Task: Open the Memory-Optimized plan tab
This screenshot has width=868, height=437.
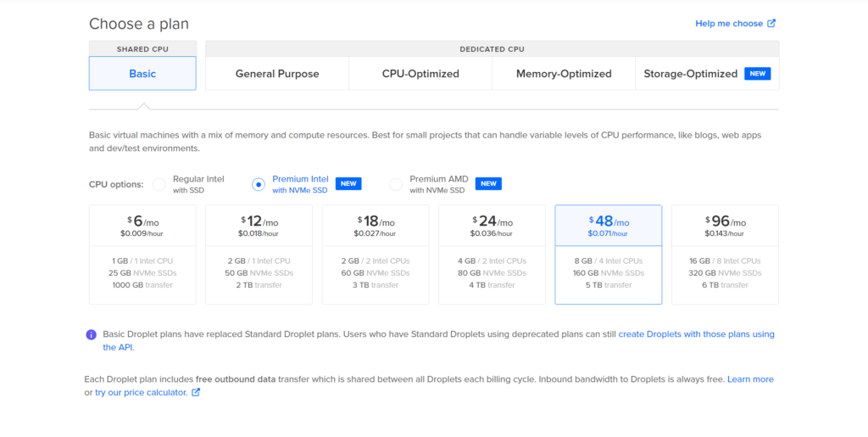Action: coord(564,74)
